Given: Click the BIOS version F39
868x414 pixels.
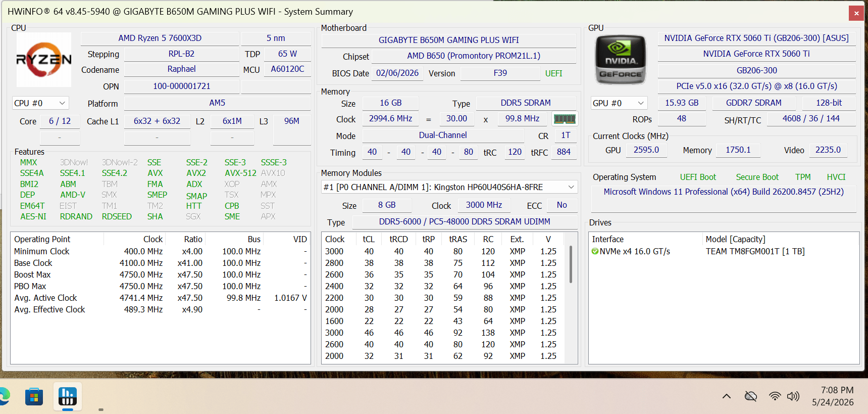Looking at the screenshot, I should (x=500, y=73).
